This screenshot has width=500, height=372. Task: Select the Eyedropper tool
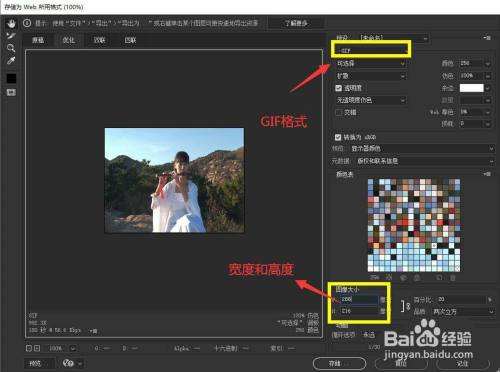[x=11, y=61]
